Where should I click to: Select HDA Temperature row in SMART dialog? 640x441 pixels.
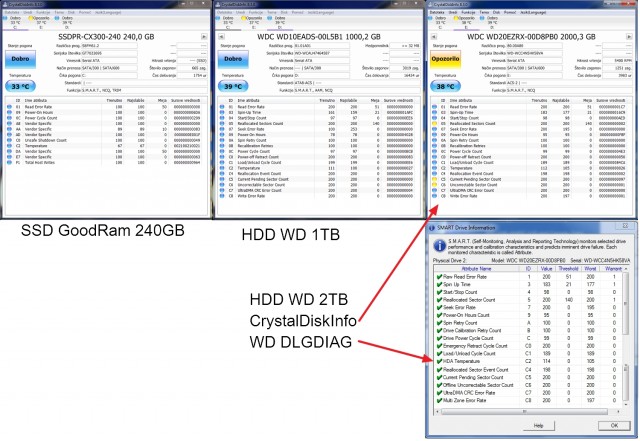528,361
